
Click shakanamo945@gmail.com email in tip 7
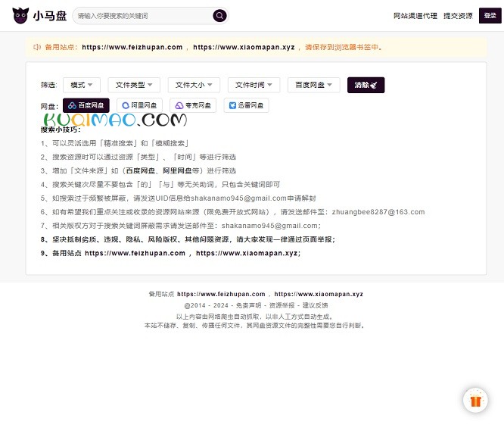(x=269, y=226)
